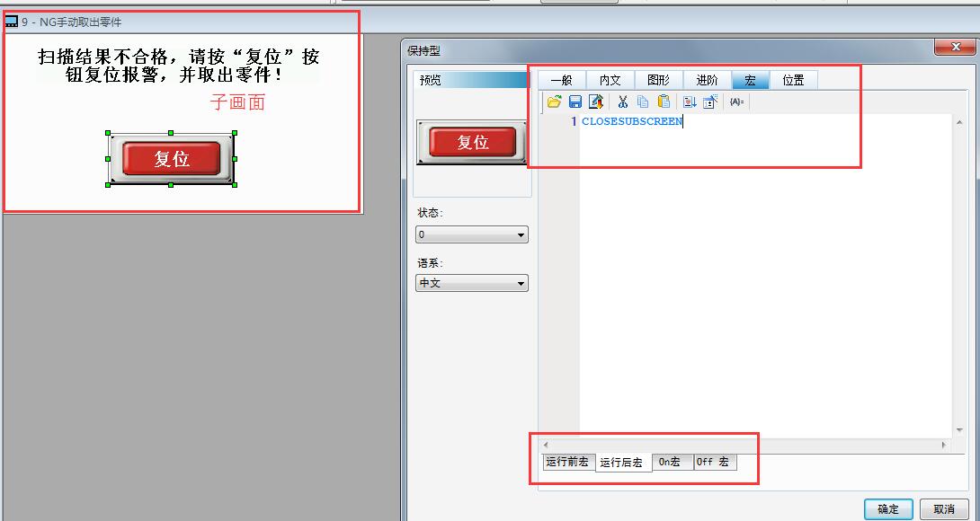This screenshot has height=521, width=980.
Task: Open the 位置 tab
Action: click(x=793, y=81)
